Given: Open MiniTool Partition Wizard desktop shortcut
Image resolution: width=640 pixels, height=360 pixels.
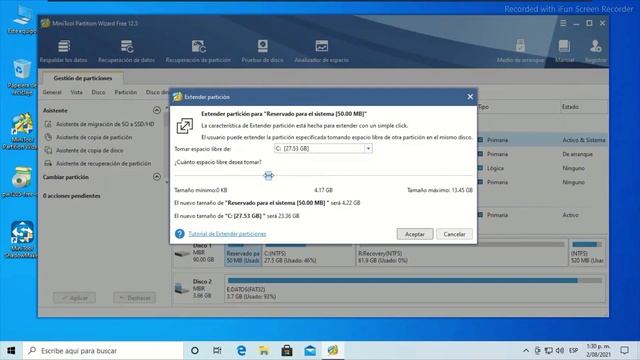Looking at the screenshot, I should [22, 131].
